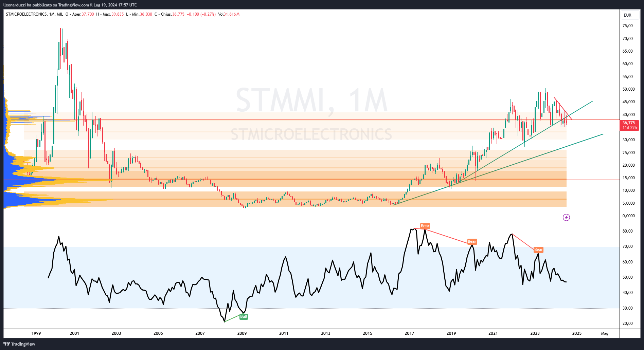This screenshot has width=644, height=350.
Task: Click the Bear label near 2020
Action: 472,241
